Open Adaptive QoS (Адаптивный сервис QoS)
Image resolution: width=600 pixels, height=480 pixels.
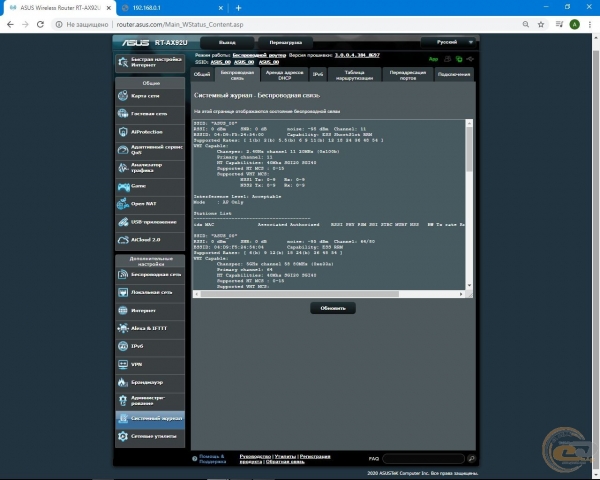click(x=150, y=150)
